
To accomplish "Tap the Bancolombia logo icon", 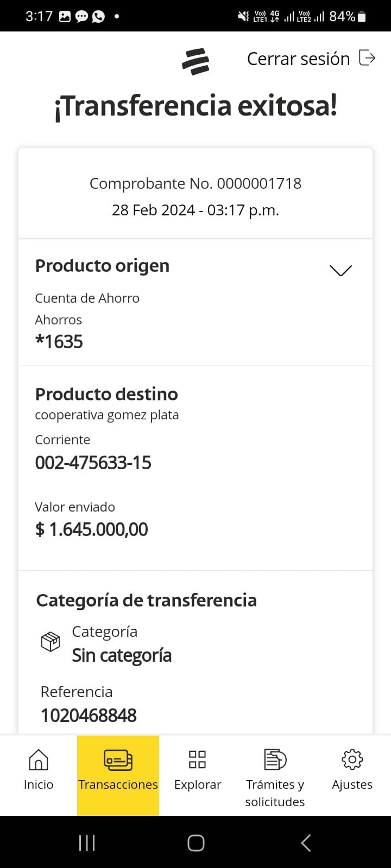I will pos(195,61).
